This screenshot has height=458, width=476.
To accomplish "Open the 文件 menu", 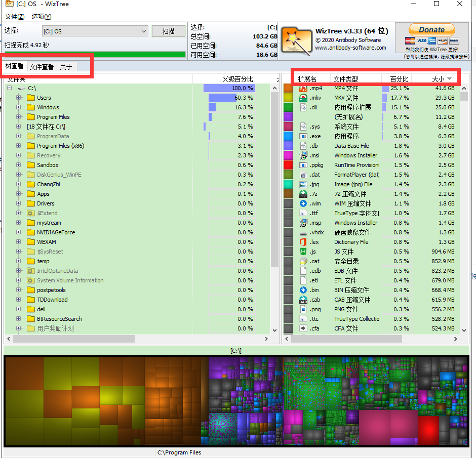I will [x=14, y=16].
